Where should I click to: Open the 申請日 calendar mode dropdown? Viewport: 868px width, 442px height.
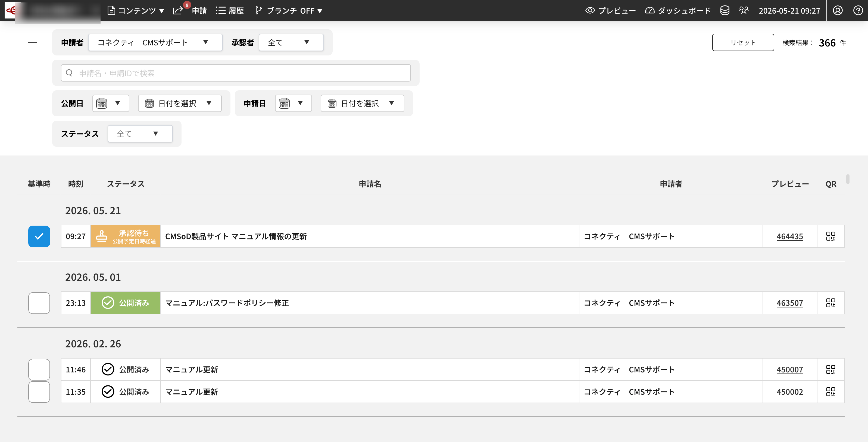tap(294, 103)
